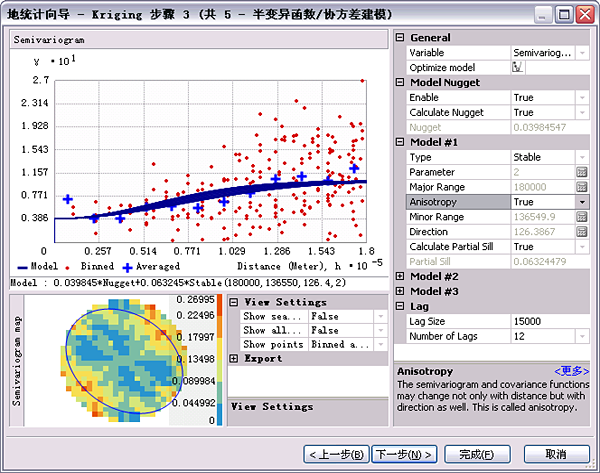Viewport: 600px width, 473px height.
Task: Open the Show points dropdown
Action: (x=379, y=344)
